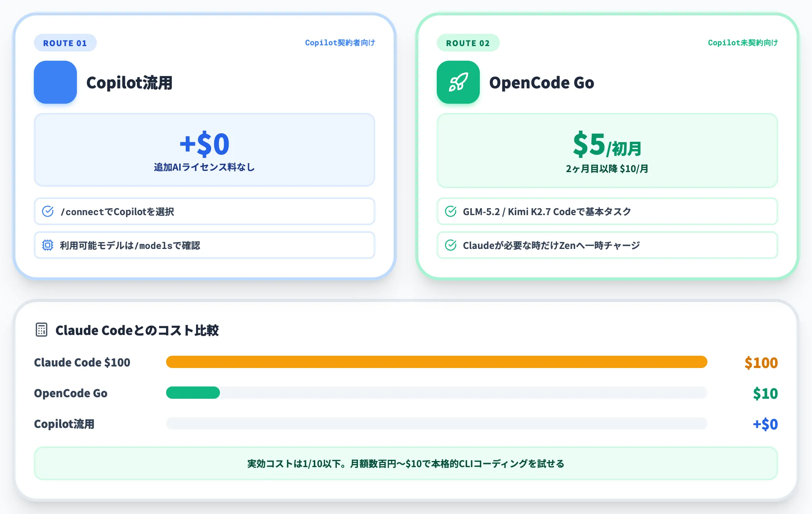Click the Copilot未契約向け label
This screenshot has height=514, width=812.
[743, 43]
